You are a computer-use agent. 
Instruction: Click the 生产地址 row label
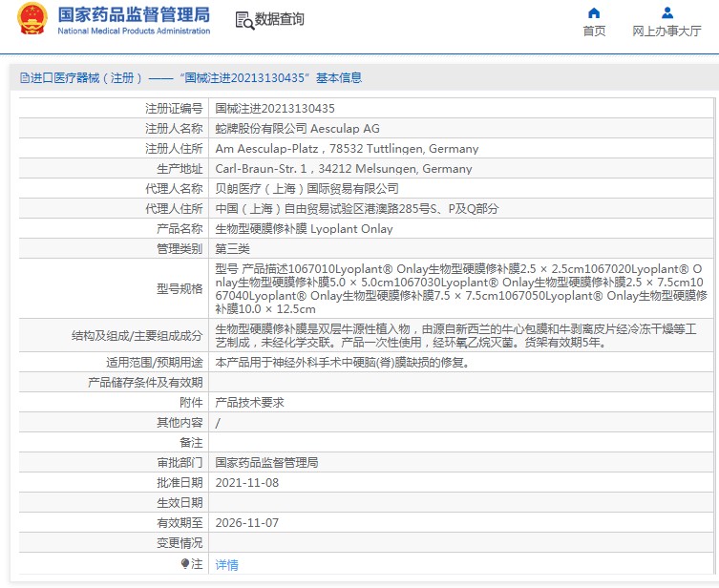180,169
